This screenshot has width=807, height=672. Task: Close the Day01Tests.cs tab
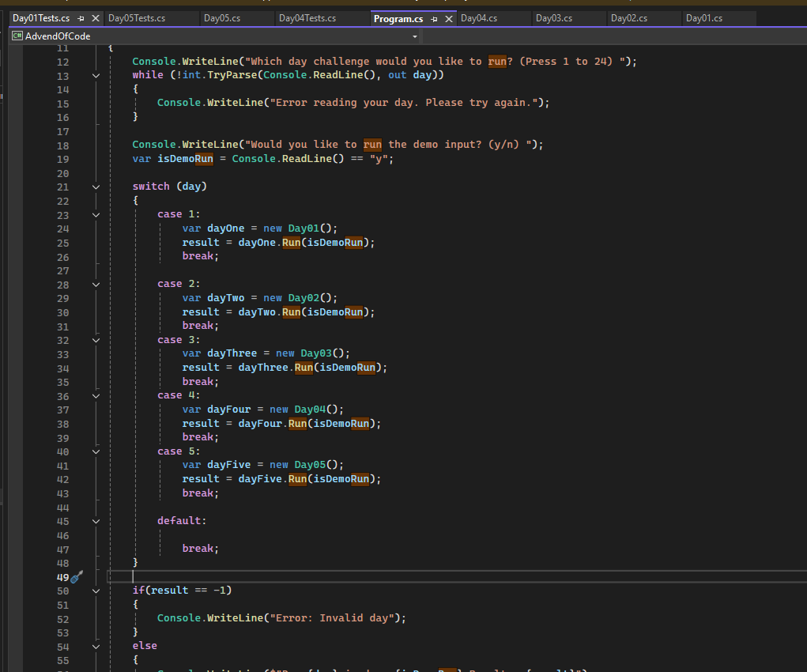pos(96,18)
